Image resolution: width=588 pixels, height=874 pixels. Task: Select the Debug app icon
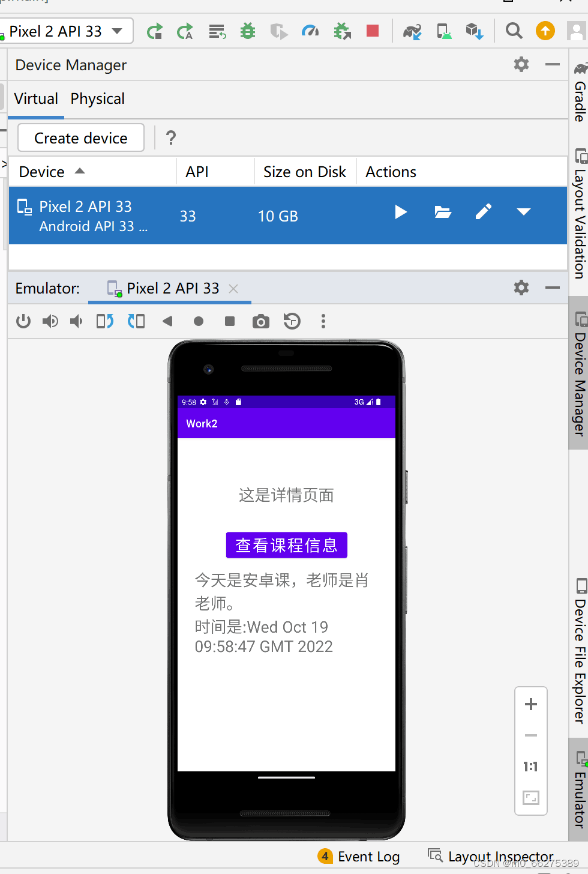(x=248, y=31)
